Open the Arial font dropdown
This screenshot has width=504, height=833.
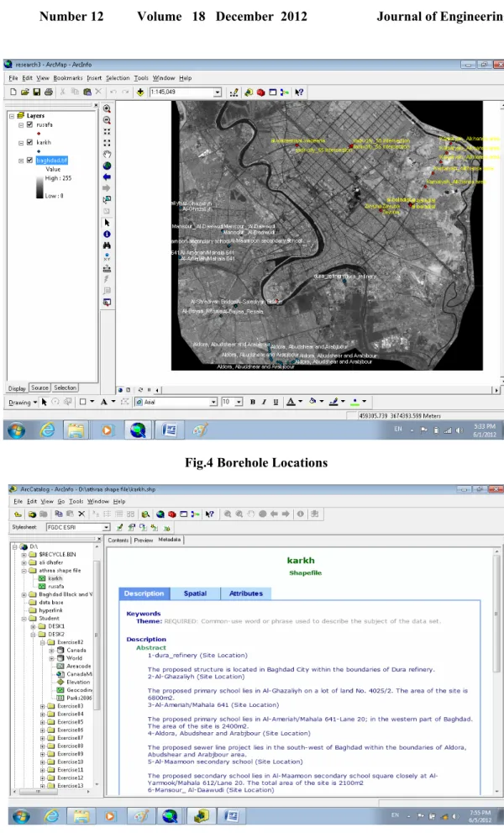213,402
